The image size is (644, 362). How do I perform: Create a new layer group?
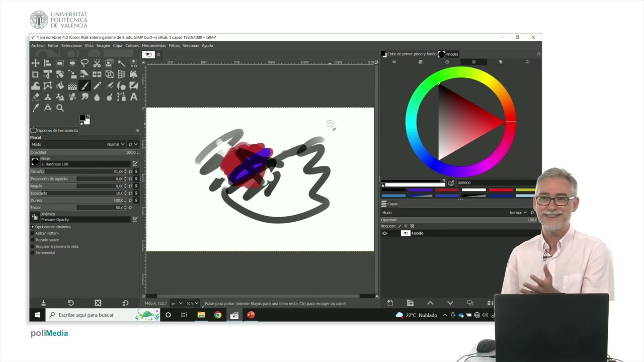[x=410, y=303]
